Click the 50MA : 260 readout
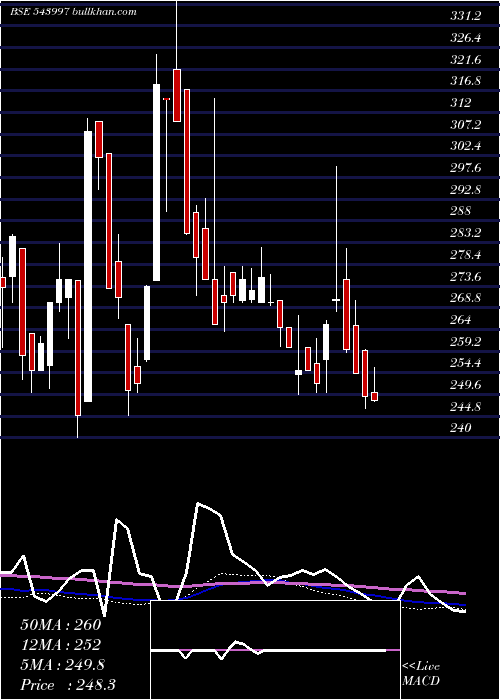This screenshot has width=500, height=700. tap(61, 625)
